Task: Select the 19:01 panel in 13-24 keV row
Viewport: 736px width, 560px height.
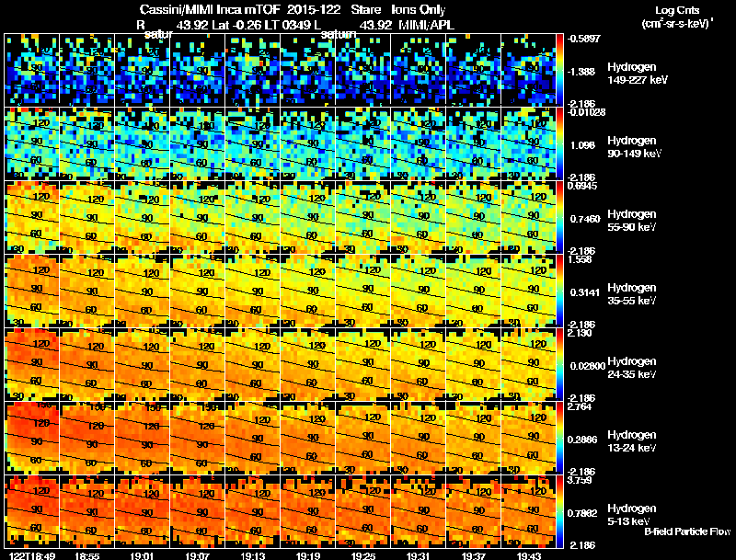Action: (143, 438)
